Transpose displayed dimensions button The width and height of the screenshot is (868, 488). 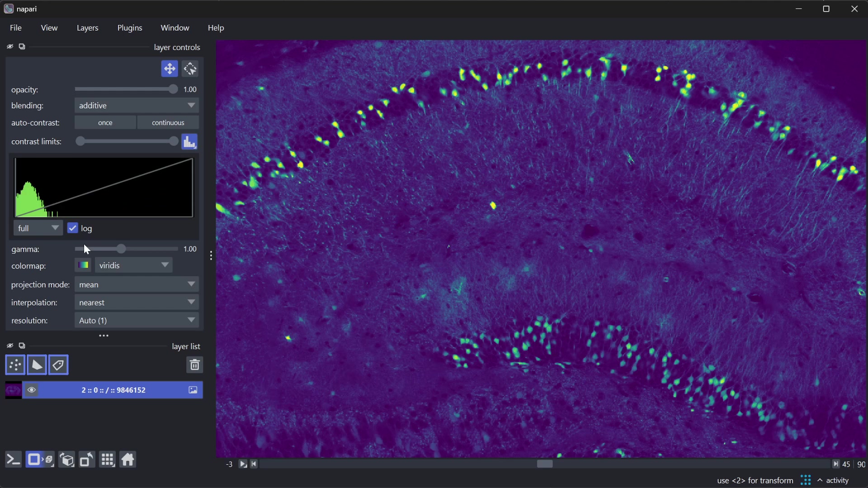coord(86,460)
